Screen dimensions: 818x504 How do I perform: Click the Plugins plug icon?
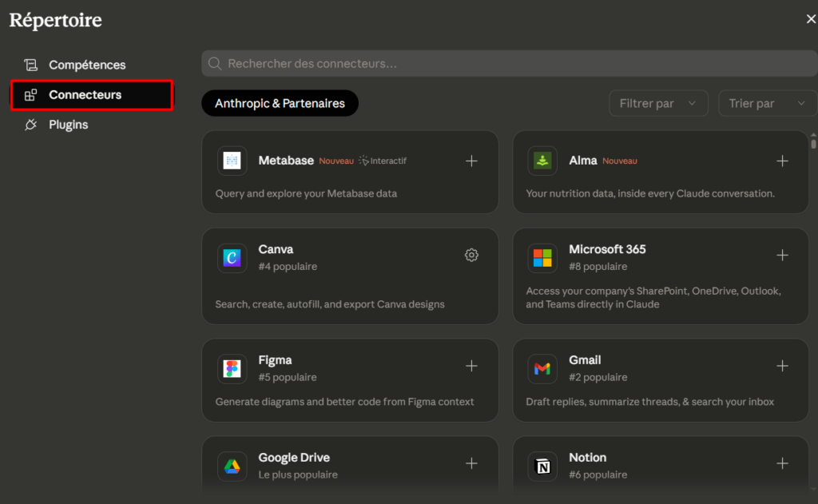click(31, 125)
